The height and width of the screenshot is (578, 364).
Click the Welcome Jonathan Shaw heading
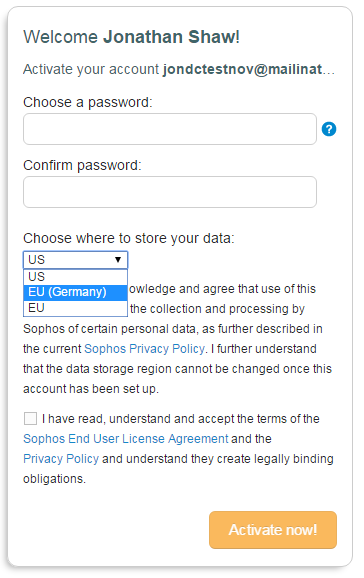(131, 37)
